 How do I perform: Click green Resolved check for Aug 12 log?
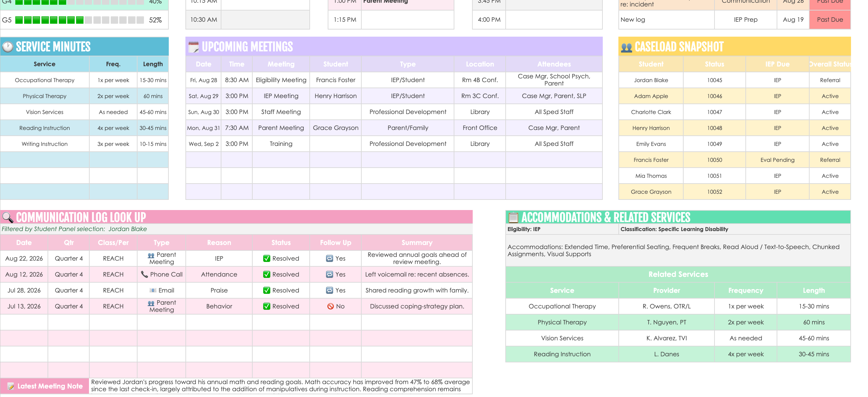[x=267, y=275]
